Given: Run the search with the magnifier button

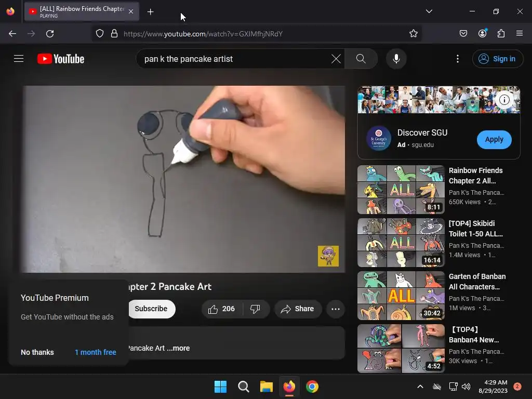Looking at the screenshot, I should pyautogui.click(x=361, y=59).
